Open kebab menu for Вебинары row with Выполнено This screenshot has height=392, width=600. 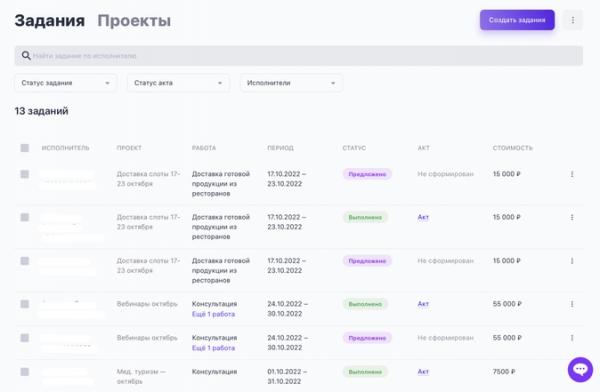pyautogui.click(x=572, y=304)
